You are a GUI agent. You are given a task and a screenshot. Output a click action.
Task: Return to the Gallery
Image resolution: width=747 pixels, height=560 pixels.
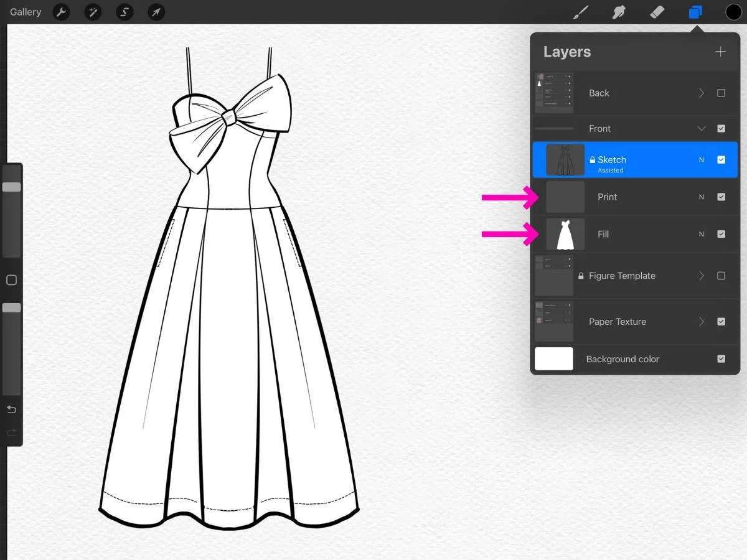(25, 12)
